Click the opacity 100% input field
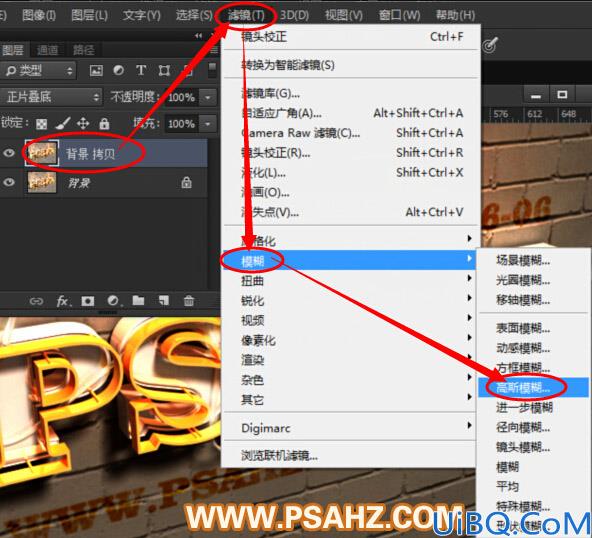Image resolution: width=592 pixels, height=538 pixels. tap(182, 97)
